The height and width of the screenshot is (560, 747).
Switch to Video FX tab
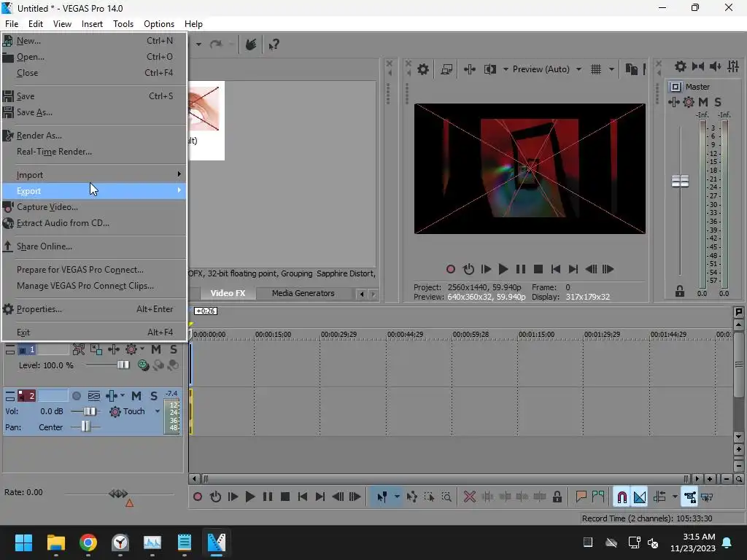[228, 293]
